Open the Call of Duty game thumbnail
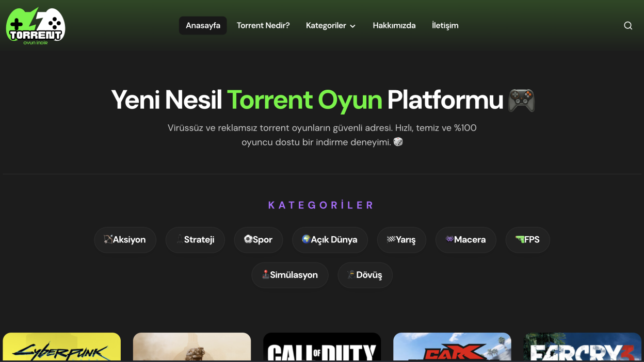Image resolution: width=644 pixels, height=362 pixels. pyautogui.click(x=322, y=347)
